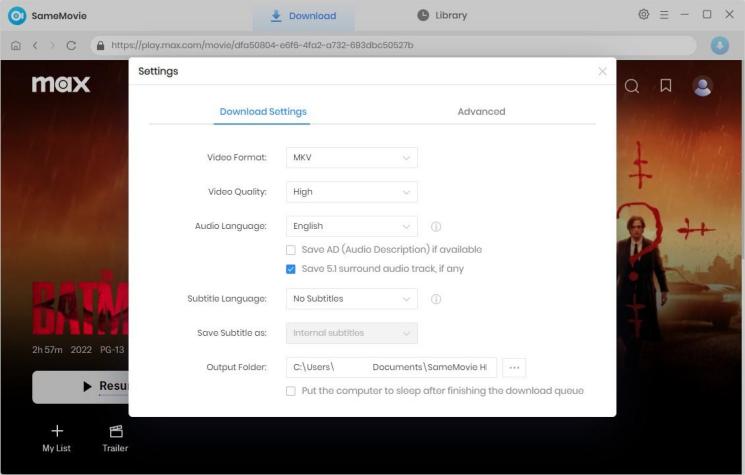Screen dimensions: 745x475
Task: Click the max logo
Action: click(x=61, y=84)
